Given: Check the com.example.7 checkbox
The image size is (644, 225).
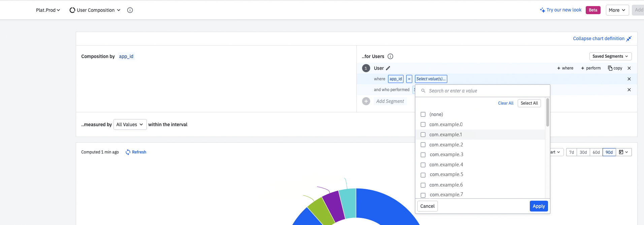Looking at the screenshot, I should (423, 195).
